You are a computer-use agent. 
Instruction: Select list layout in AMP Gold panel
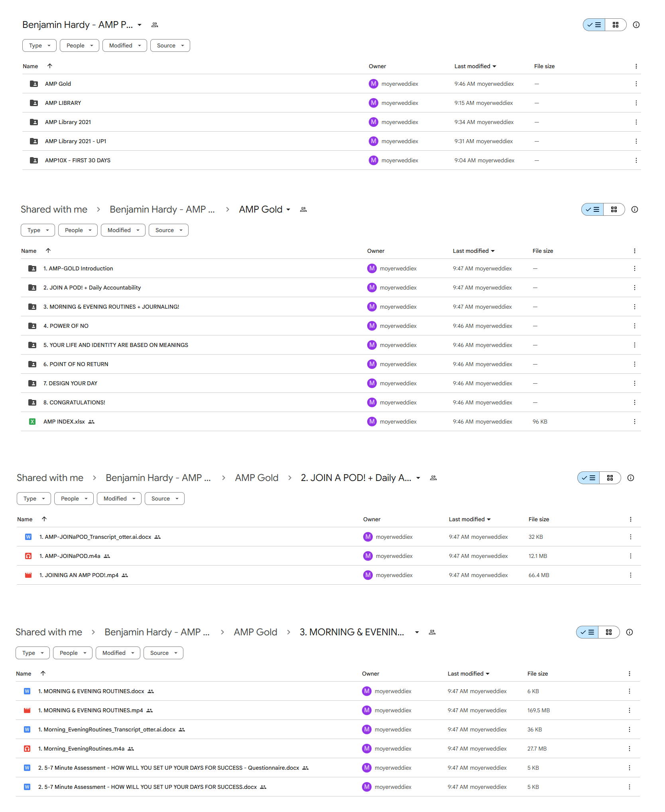click(x=592, y=209)
